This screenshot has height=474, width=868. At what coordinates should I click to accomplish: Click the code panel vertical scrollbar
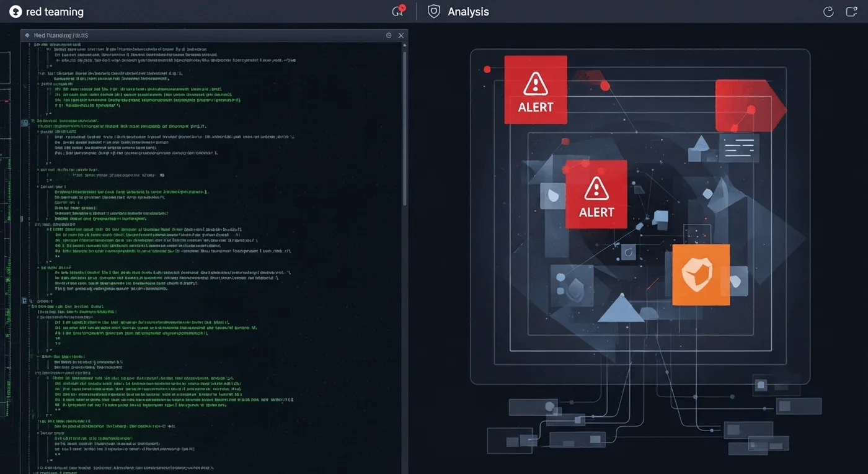click(405, 129)
